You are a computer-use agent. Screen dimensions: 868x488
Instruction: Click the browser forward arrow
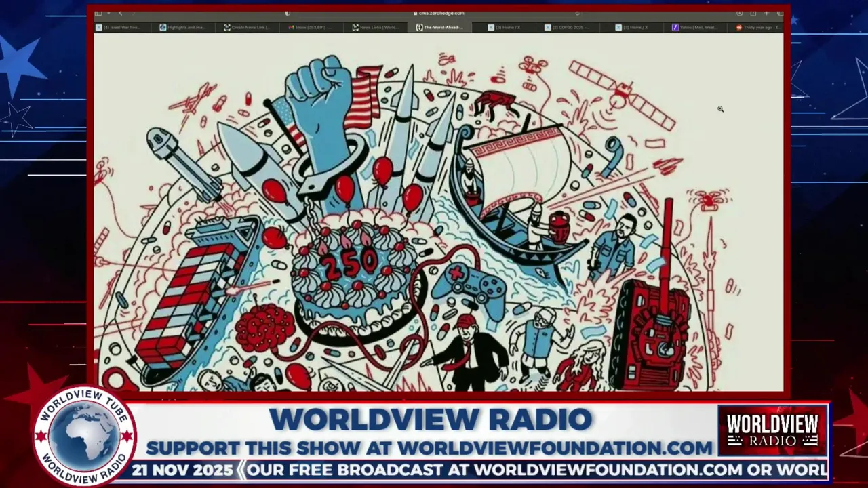pos(134,13)
